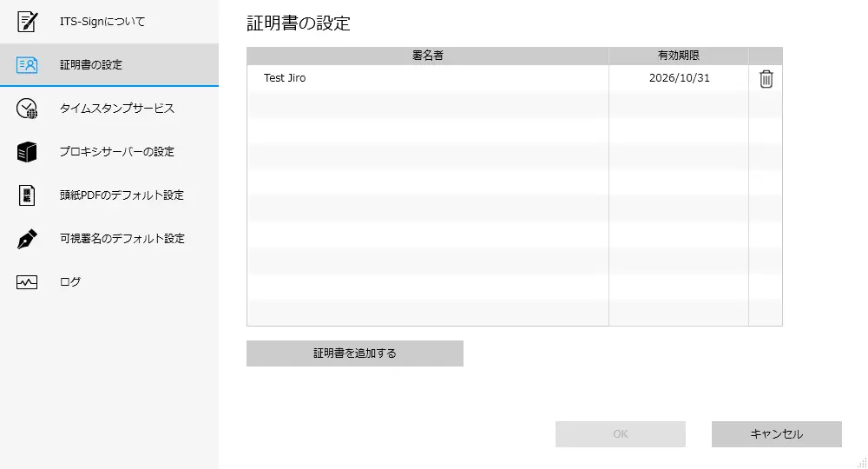
Task: Click the proxy server settings icon
Action: (x=27, y=152)
